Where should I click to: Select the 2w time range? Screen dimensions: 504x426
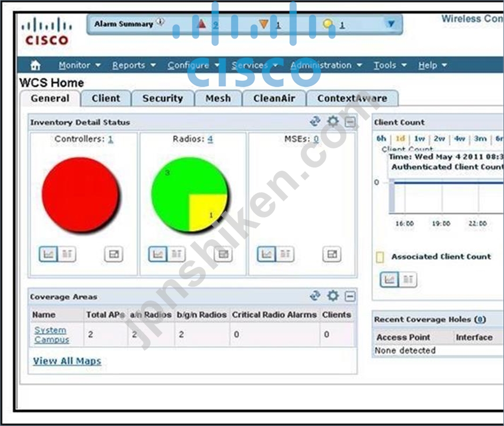pyautogui.click(x=439, y=139)
